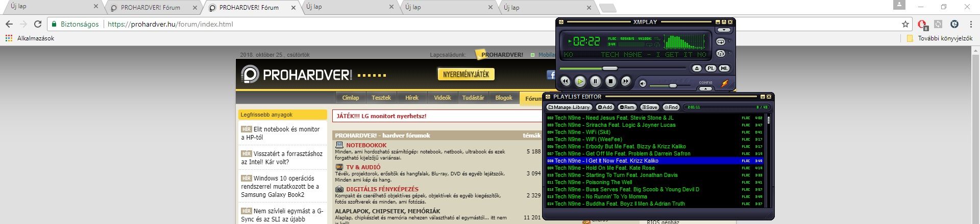Select highlighted track I Get It Now
The height and width of the screenshot is (224, 980).
coord(656,161)
